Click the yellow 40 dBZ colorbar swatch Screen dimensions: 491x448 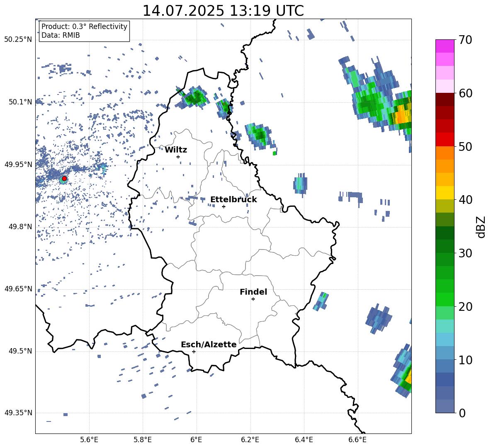[445, 193]
